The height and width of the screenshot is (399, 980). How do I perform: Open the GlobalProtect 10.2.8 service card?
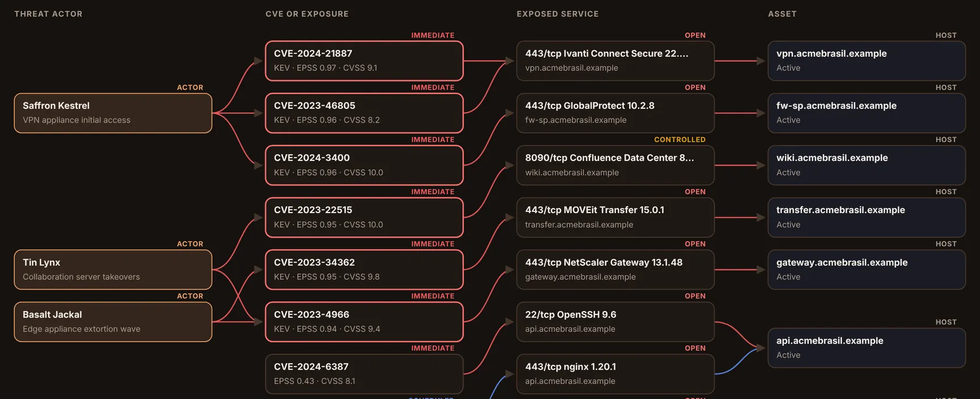click(615, 113)
